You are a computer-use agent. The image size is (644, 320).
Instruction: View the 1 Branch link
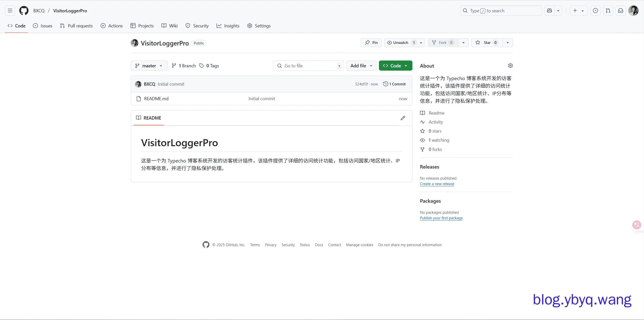184,66
